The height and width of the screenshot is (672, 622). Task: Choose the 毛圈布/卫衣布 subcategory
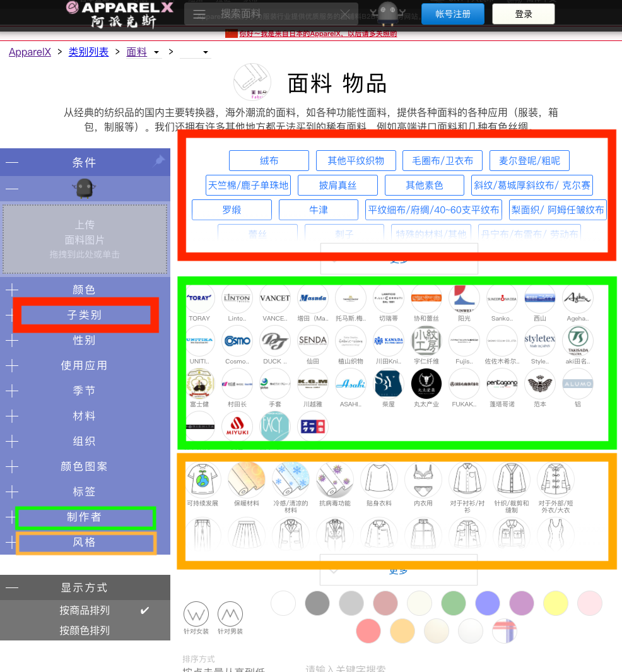point(442,161)
